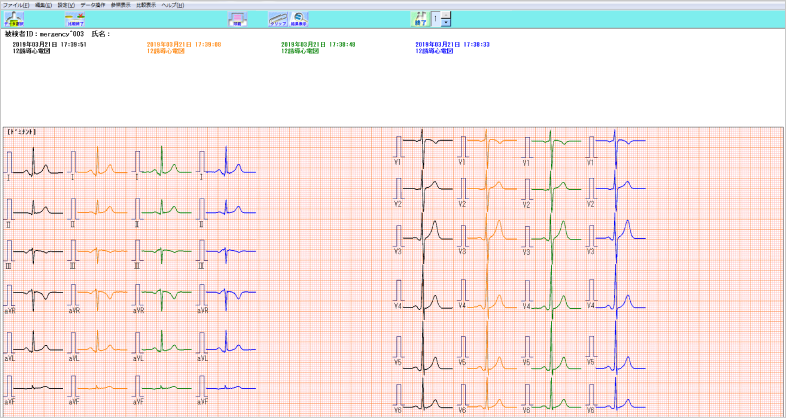
Task: Decrease the toolbar number with the down arrow
Action: 446,23
